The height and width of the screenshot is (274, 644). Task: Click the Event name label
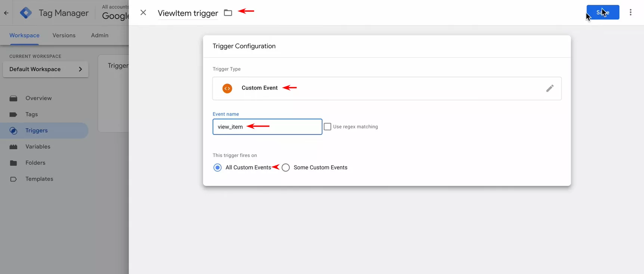(x=226, y=114)
